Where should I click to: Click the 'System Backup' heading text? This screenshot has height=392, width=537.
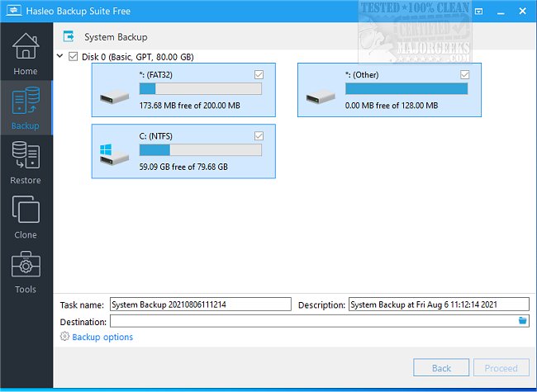point(116,37)
